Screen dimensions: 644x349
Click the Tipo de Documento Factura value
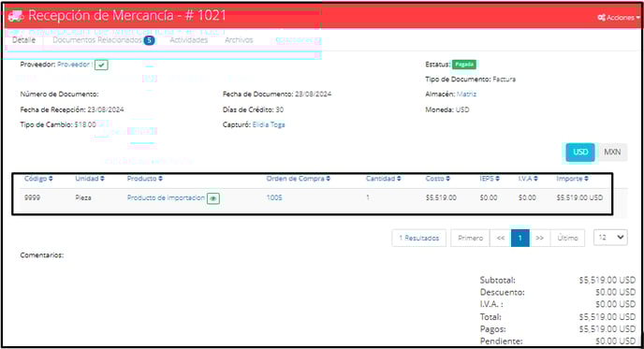click(x=504, y=79)
